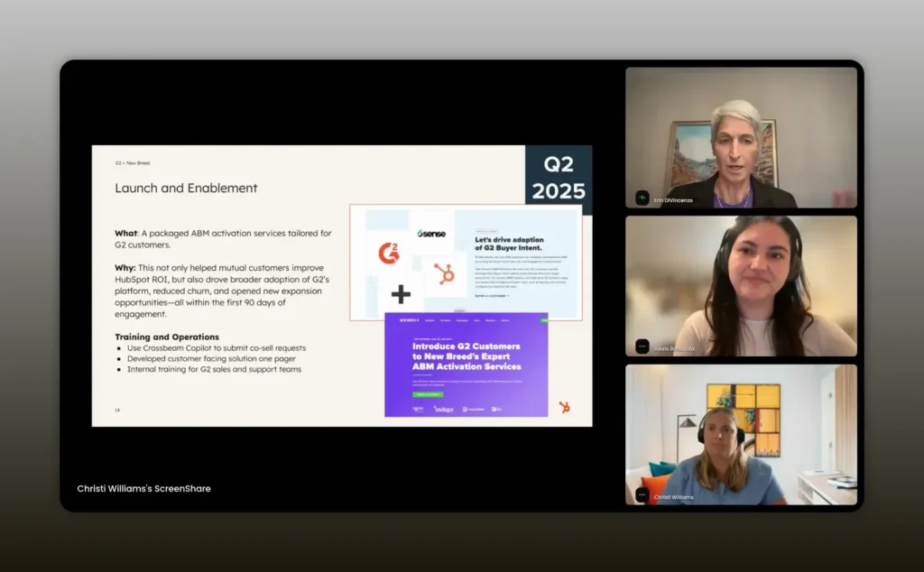Select Erin DiVincenzo's video tile

pos(741,137)
